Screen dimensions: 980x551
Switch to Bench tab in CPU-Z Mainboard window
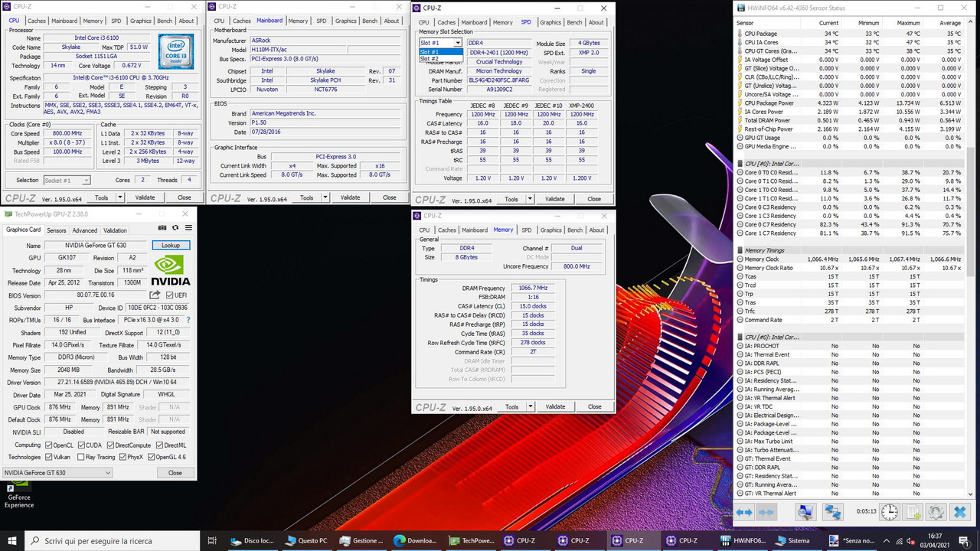pos(369,21)
